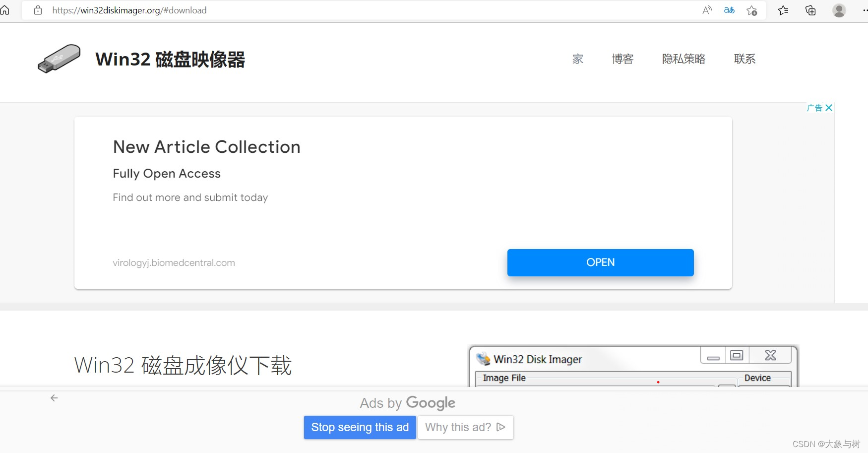Click the USB drive site logo
The height and width of the screenshot is (453, 868).
[59, 59]
